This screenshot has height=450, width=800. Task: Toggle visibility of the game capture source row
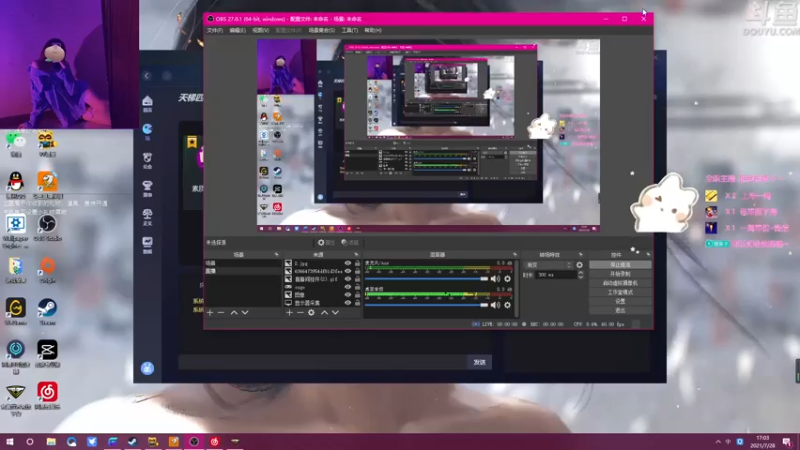pyautogui.click(x=347, y=287)
